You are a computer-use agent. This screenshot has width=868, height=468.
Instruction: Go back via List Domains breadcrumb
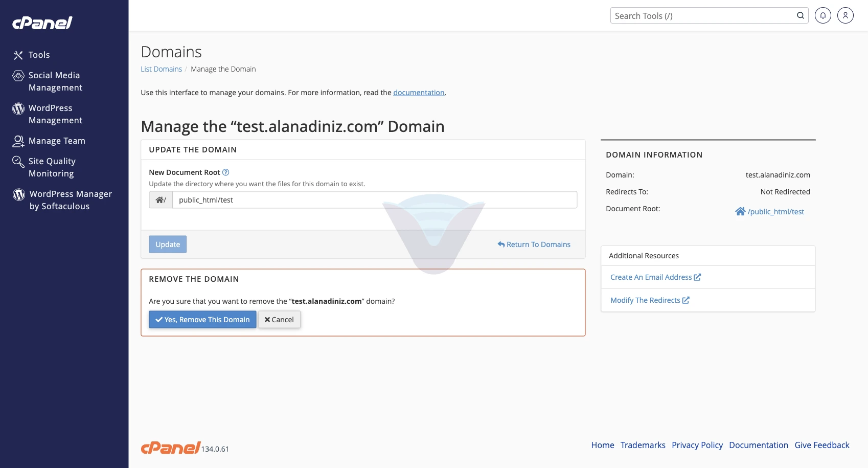click(161, 69)
